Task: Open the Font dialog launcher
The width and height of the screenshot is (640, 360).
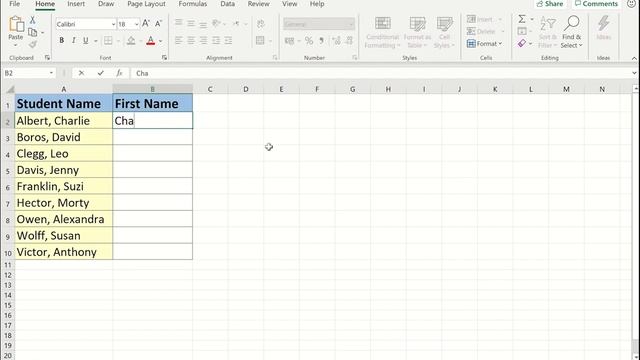Action: pos(164,58)
